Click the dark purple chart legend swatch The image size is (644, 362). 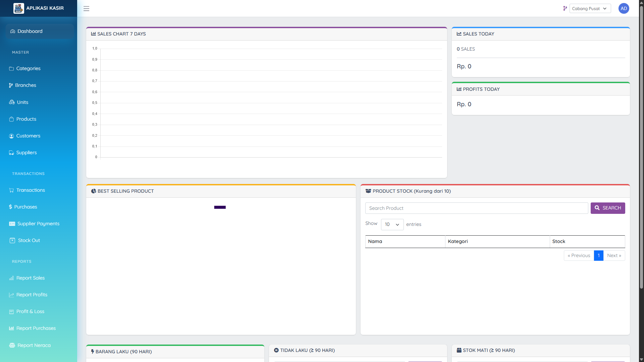coord(220,207)
